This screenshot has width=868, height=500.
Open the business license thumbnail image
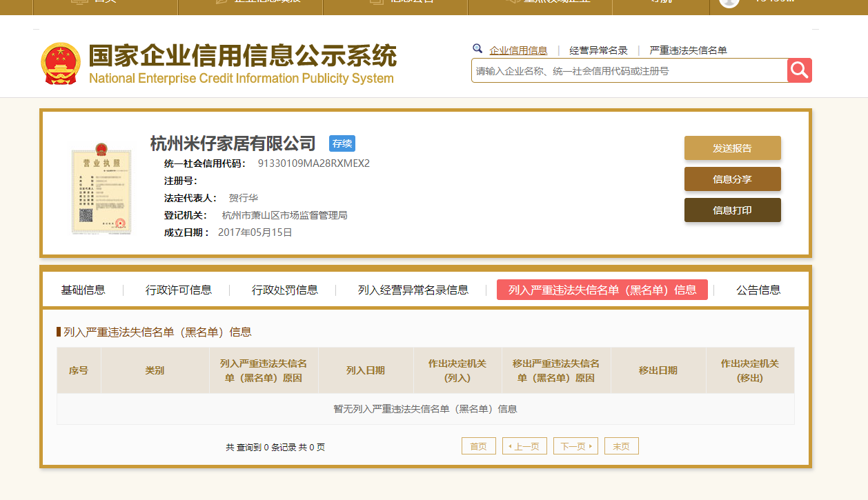[x=101, y=188]
